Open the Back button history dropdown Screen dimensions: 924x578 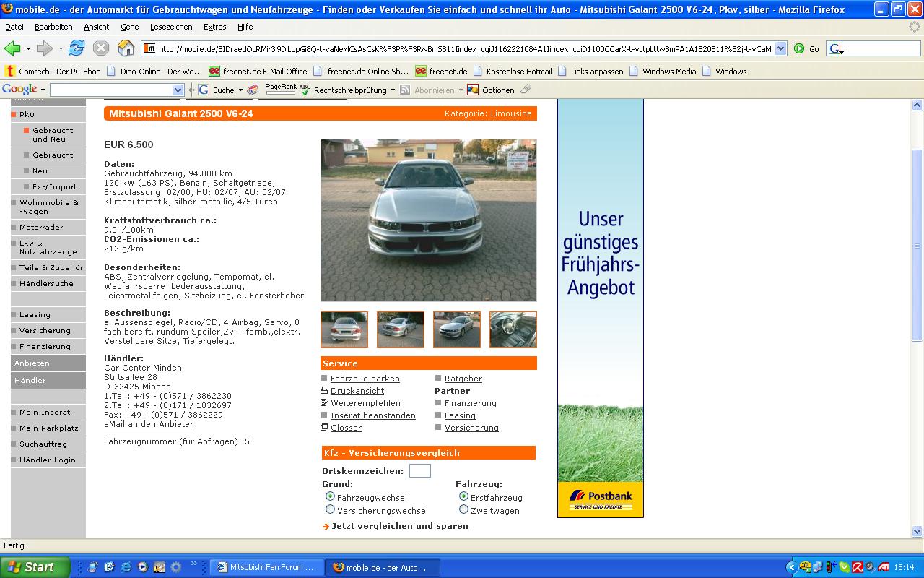coord(28,49)
